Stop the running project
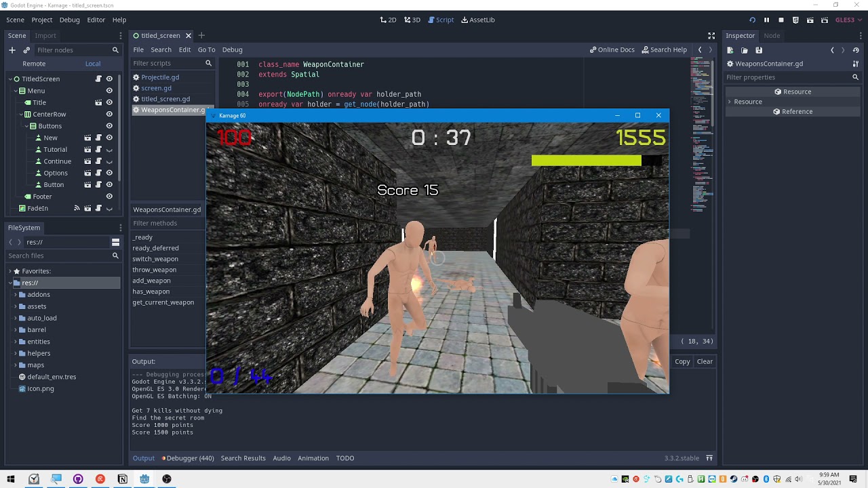Image resolution: width=868 pixels, height=488 pixels. [781, 20]
